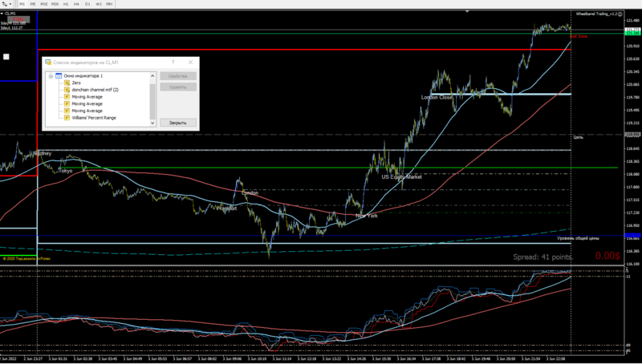
Task: Click the London Close label
Action: [437, 97]
